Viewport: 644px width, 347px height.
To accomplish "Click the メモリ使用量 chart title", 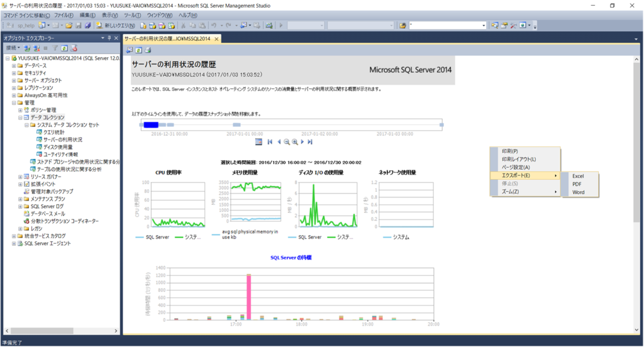I will [x=245, y=172].
